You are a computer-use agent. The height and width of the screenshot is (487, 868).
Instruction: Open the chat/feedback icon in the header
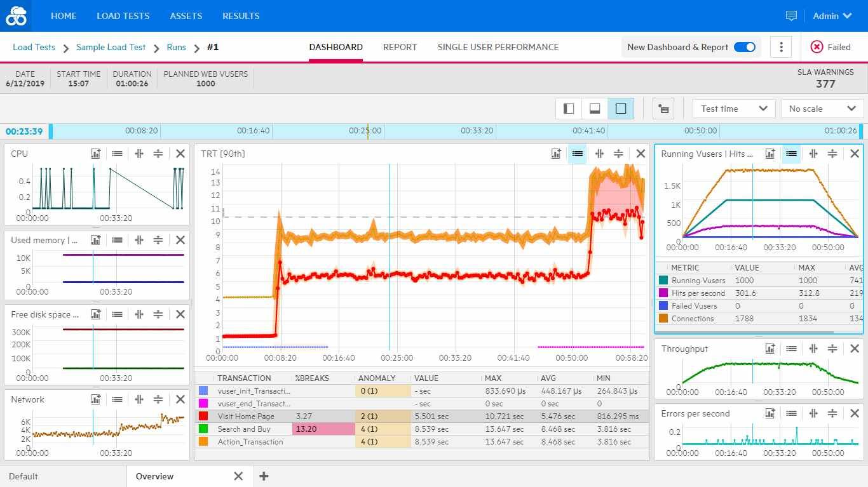[790, 16]
